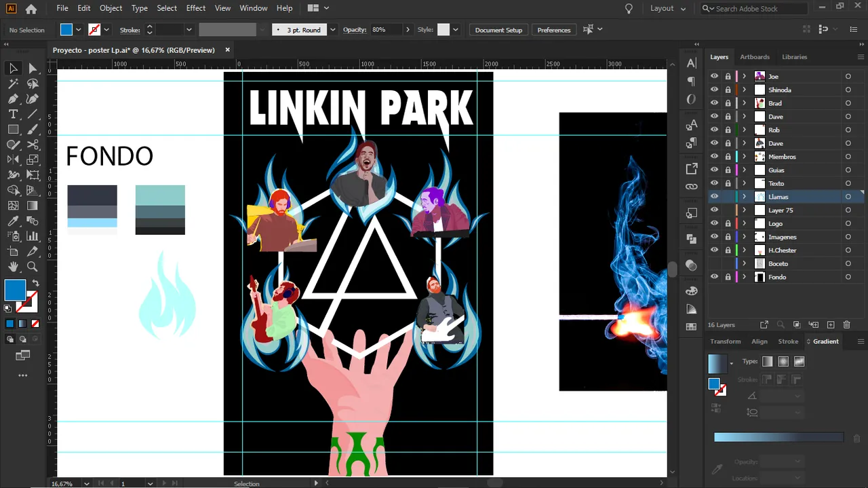Toggle visibility of Llamas layer
The image size is (868, 488).
pyautogui.click(x=714, y=197)
